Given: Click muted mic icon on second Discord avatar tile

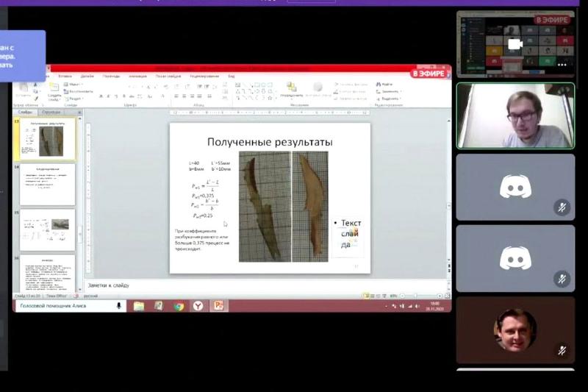Looking at the screenshot, I should click(562, 279).
